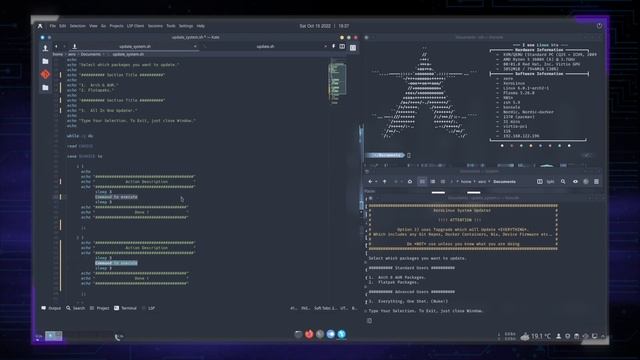
Task: Switch Dolphin to Compact view mode
Action: [x=433, y=182]
